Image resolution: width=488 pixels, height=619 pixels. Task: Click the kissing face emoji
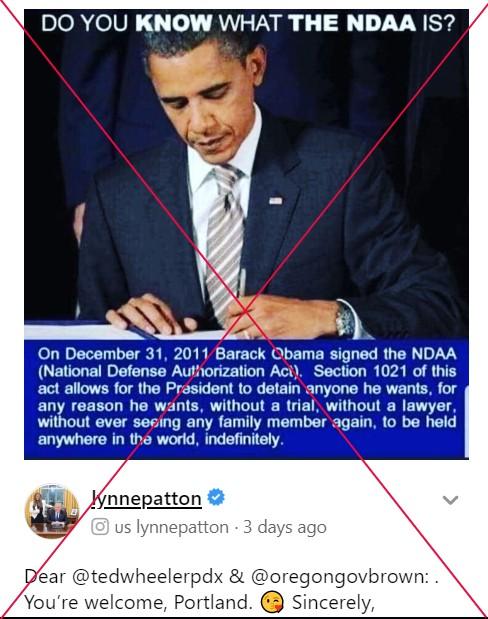click(272, 602)
